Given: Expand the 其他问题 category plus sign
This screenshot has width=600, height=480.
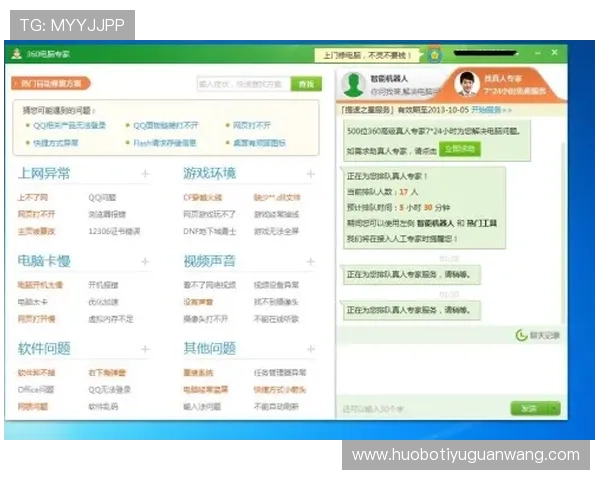Looking at the screenshot, I should tap(311, 349).
